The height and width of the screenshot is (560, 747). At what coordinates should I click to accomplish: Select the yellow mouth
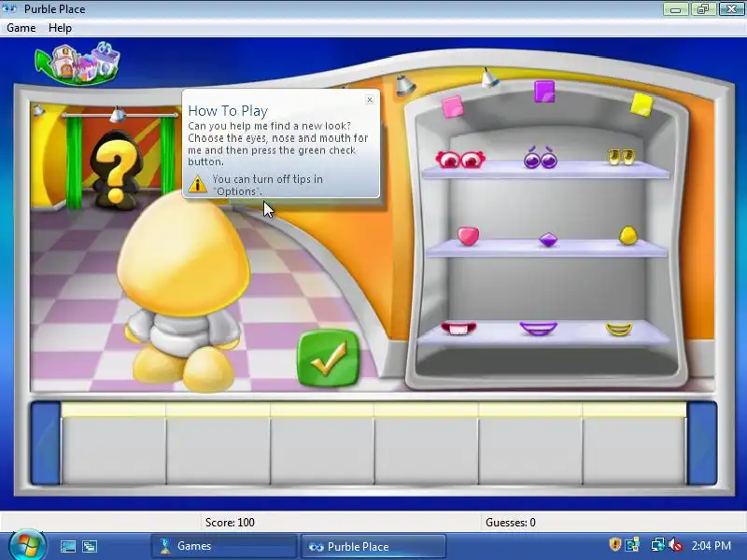(619, 329)
